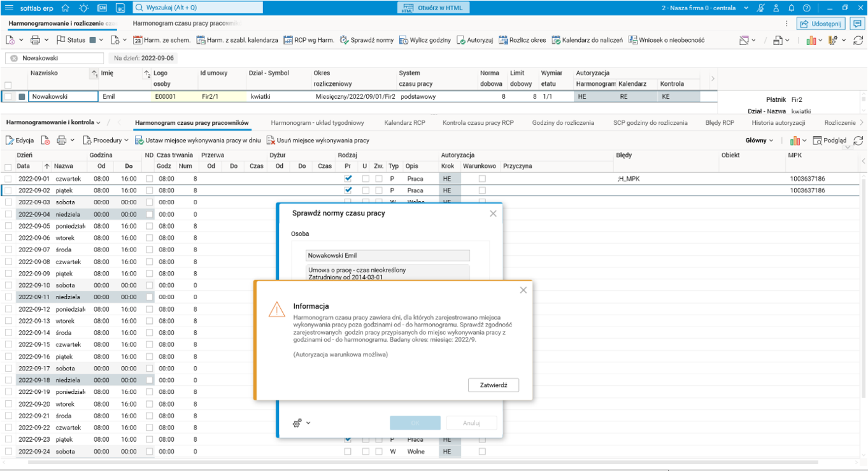Toggle Warunkowo checkbox for 2022-09-24
This screenshot has width=868, height=471.
(482, 451)
